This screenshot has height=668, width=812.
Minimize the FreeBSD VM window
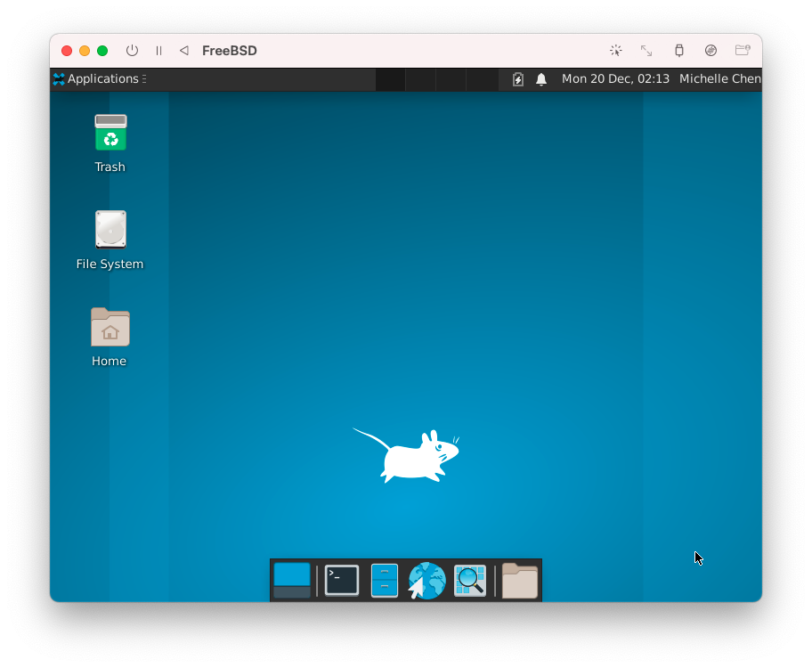click(x=85, y=50)
